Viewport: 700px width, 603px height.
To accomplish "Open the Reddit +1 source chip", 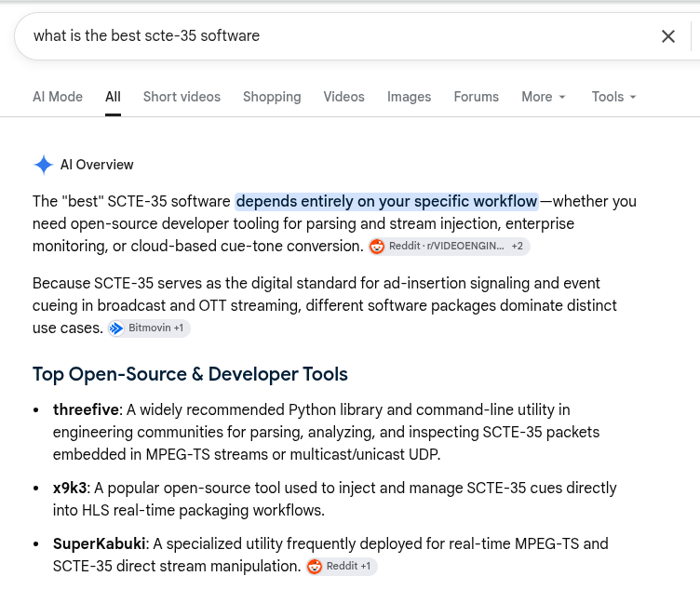I will pyautogui.click(x=342, y=567).
